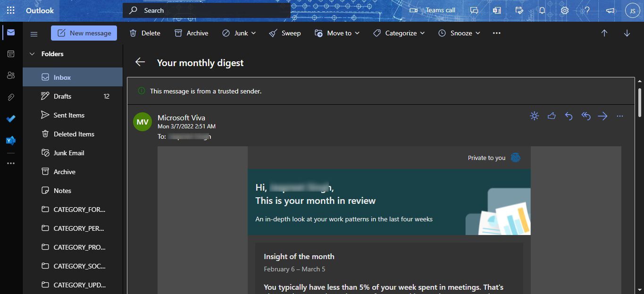Reply all to the message

[586, 116]
